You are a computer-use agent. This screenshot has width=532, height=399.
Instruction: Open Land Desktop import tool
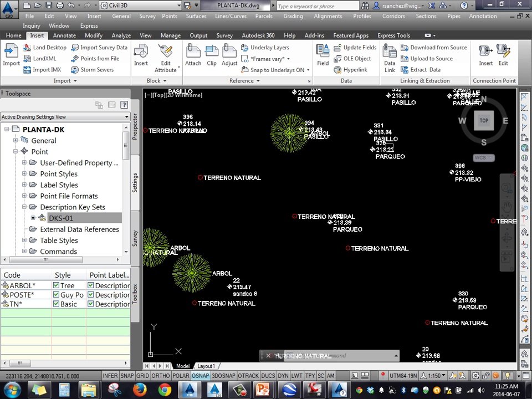45,48
